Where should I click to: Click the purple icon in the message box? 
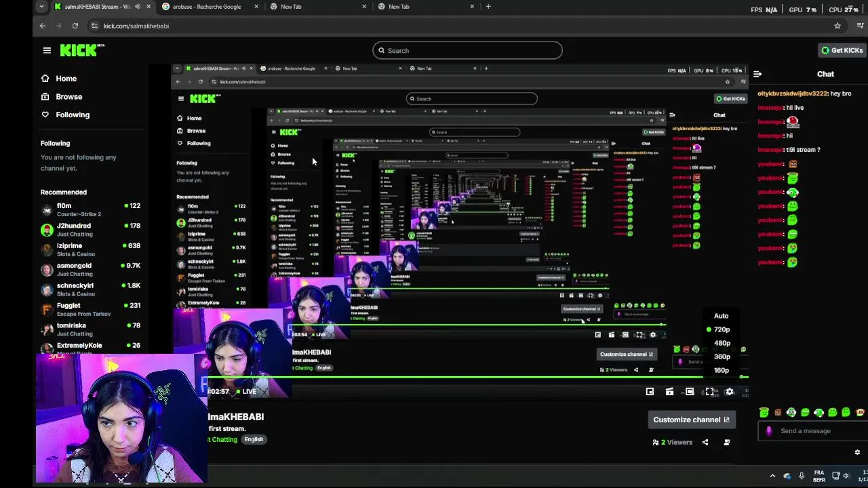(x=768, y=431)
